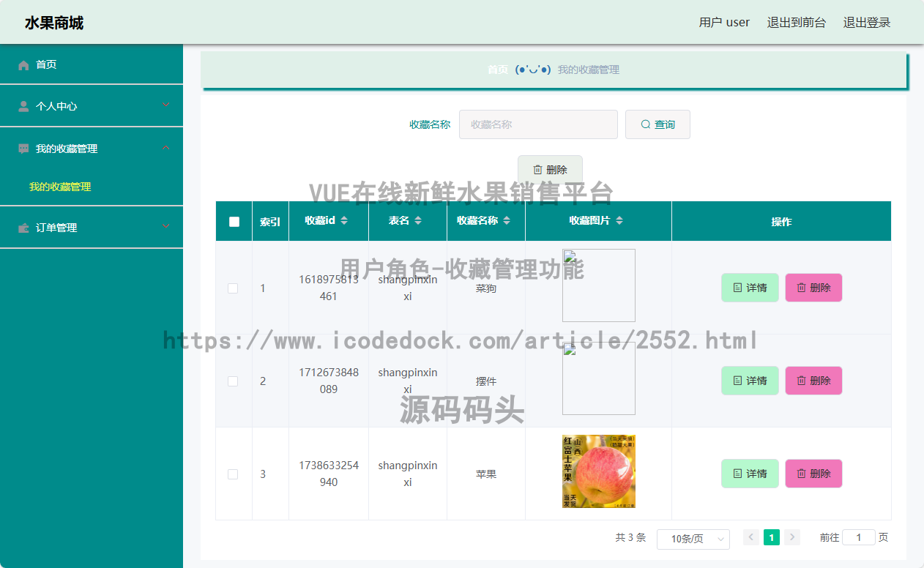The width and height of the screenshot is (924, 568).
Task: Click the home icon beside 首页
Action: tap(23, 65)
